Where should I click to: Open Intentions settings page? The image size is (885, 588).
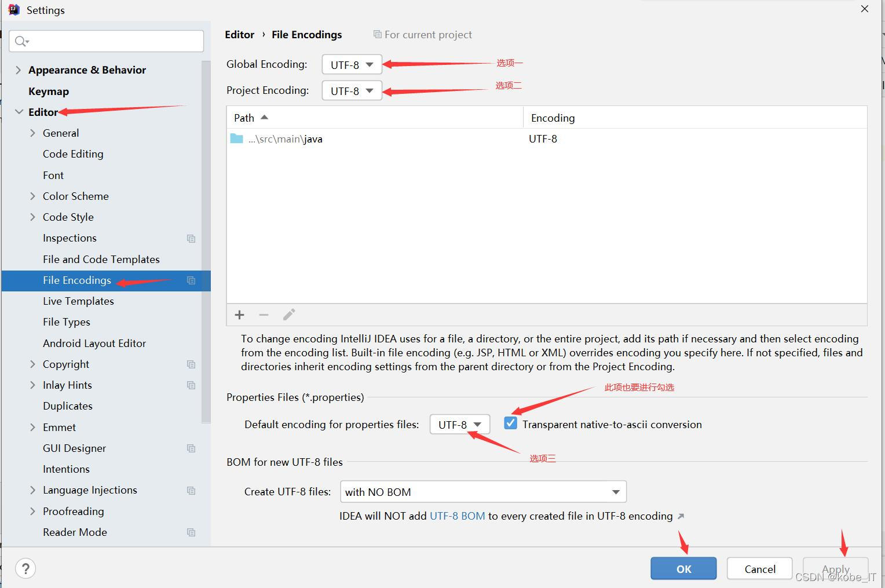(66, 469)
